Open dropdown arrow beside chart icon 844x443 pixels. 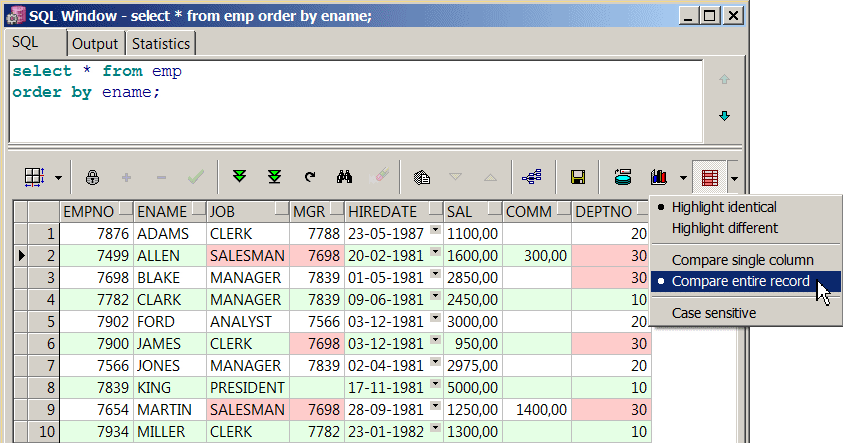(x=682, y=178)
